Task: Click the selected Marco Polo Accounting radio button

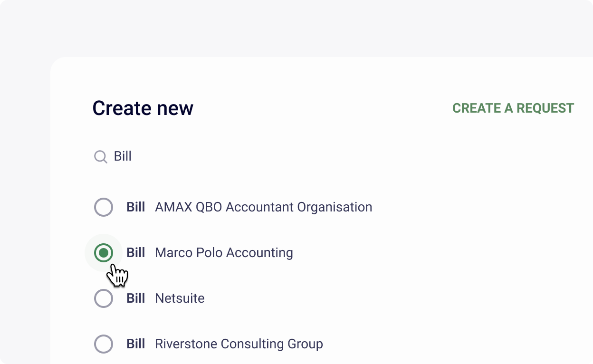Action: point(104,253)
